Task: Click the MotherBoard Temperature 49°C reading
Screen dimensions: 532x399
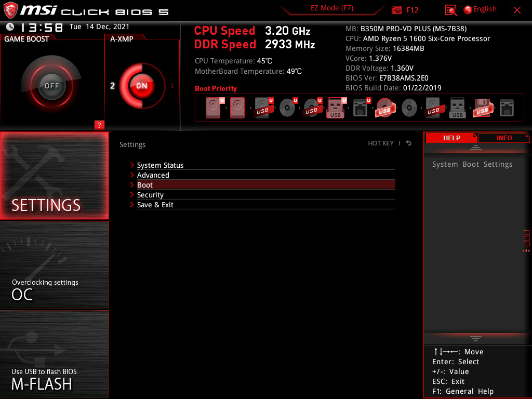Action: click(x=248, y=71)
